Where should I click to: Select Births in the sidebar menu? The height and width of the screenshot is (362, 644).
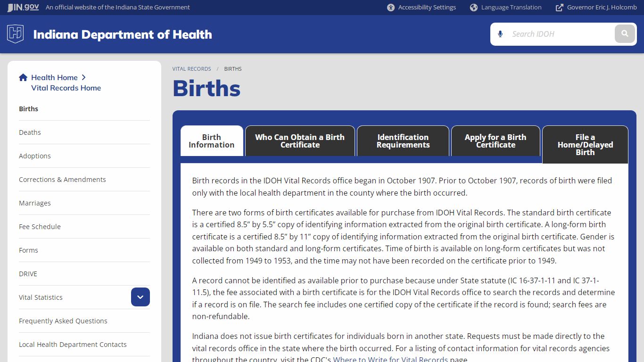tap(84, 109)
